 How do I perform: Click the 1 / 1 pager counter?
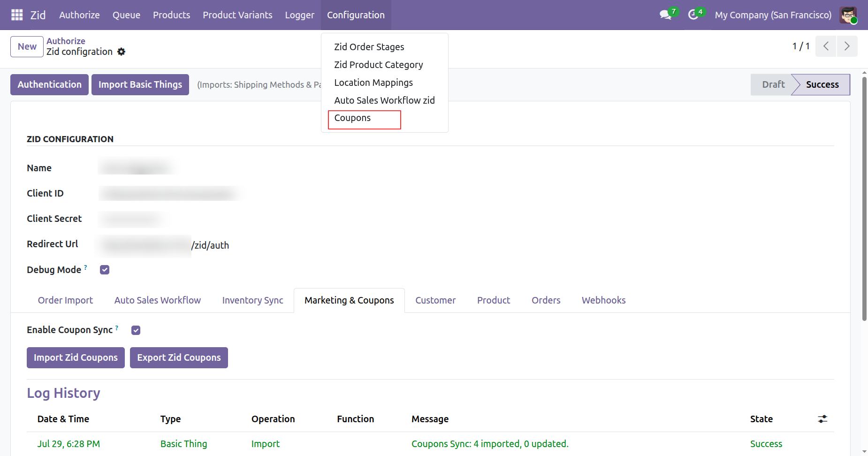click(801, 46)
